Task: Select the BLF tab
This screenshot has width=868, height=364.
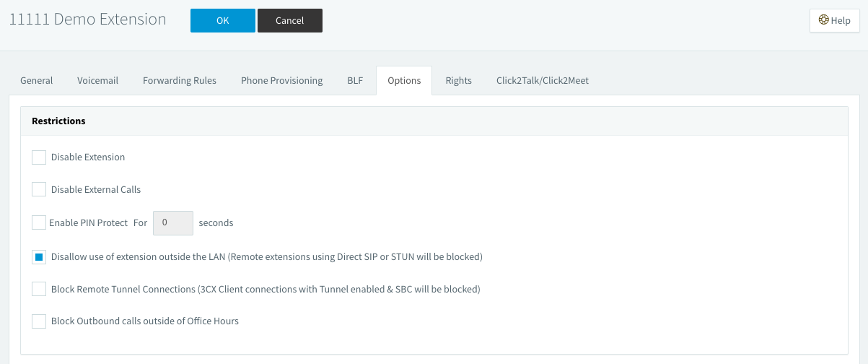Action: (355, 80)
